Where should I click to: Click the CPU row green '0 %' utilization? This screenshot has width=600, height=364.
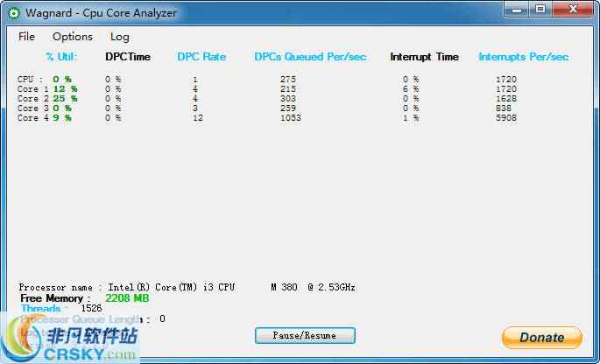(62, 79)
